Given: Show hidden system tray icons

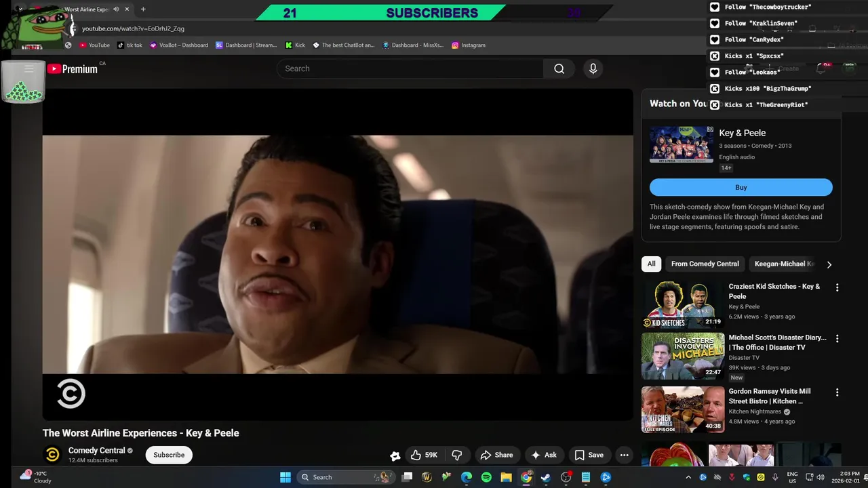Looking at the screenshot, I should point(688,477).
